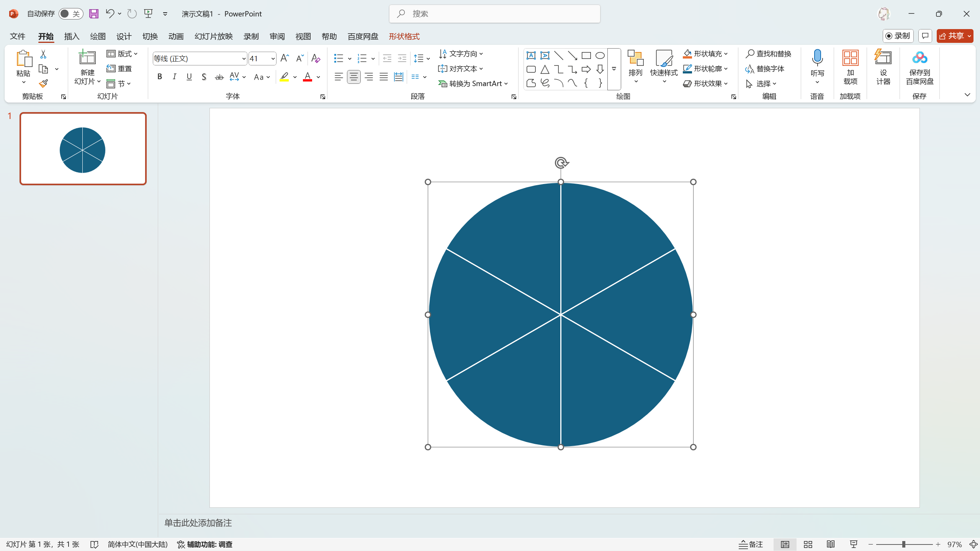Select the text box shape tool
980x551 pixels.
point(531,55)
